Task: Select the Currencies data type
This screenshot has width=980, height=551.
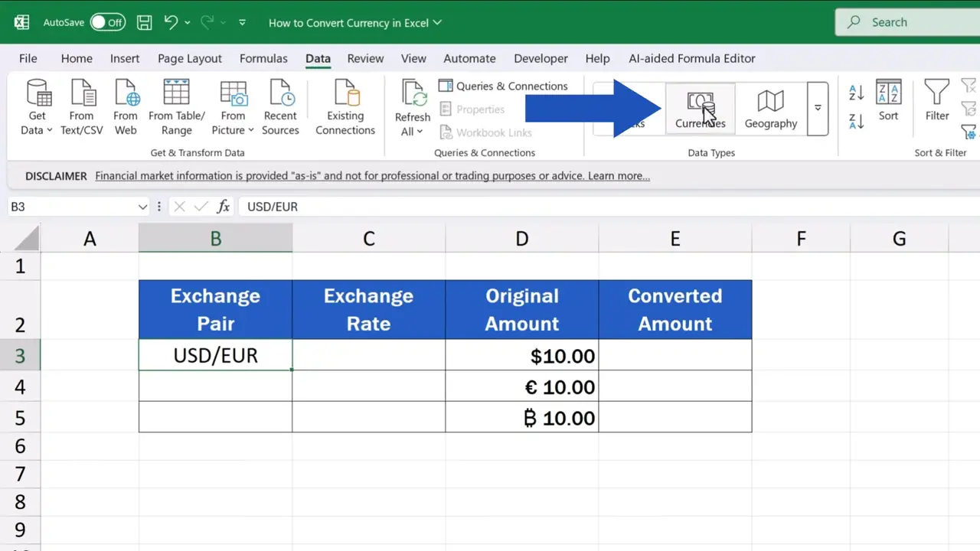Action: point(700,107)
